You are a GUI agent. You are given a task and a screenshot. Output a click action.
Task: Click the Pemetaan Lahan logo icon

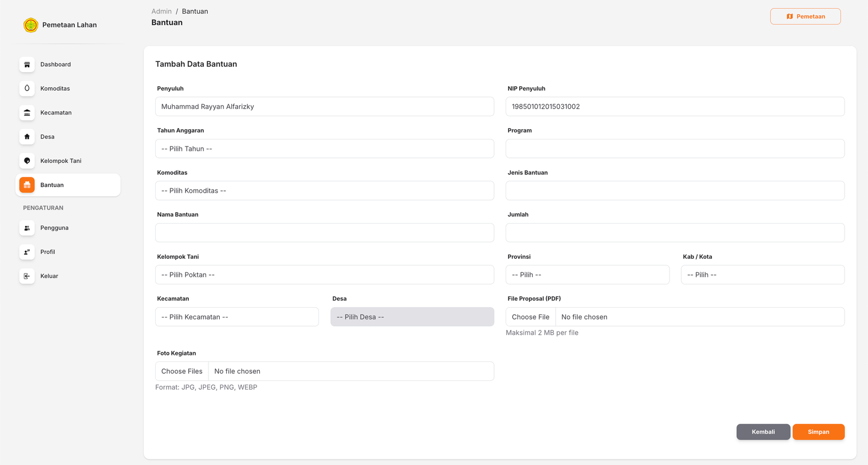(x=31, y=25)
